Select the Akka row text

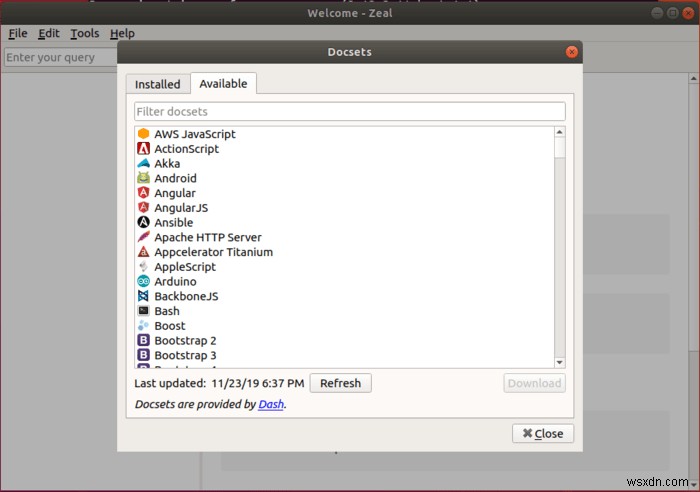pos(167,163)
